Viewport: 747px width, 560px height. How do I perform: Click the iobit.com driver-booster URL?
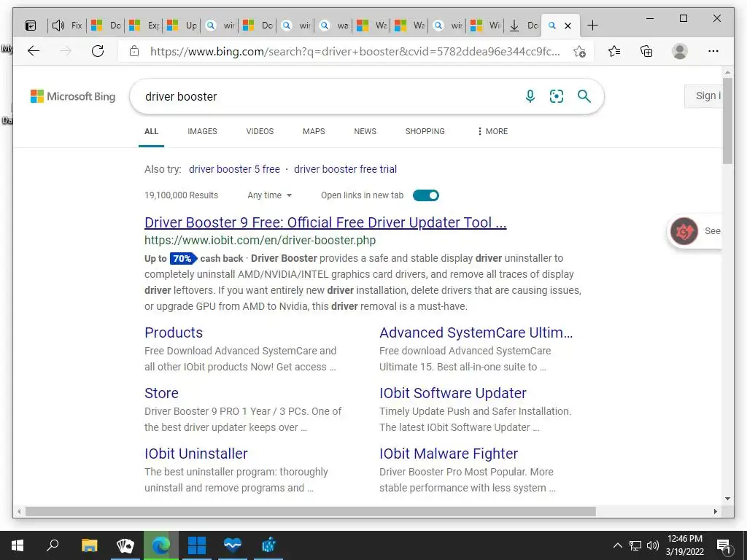[260, 241]
